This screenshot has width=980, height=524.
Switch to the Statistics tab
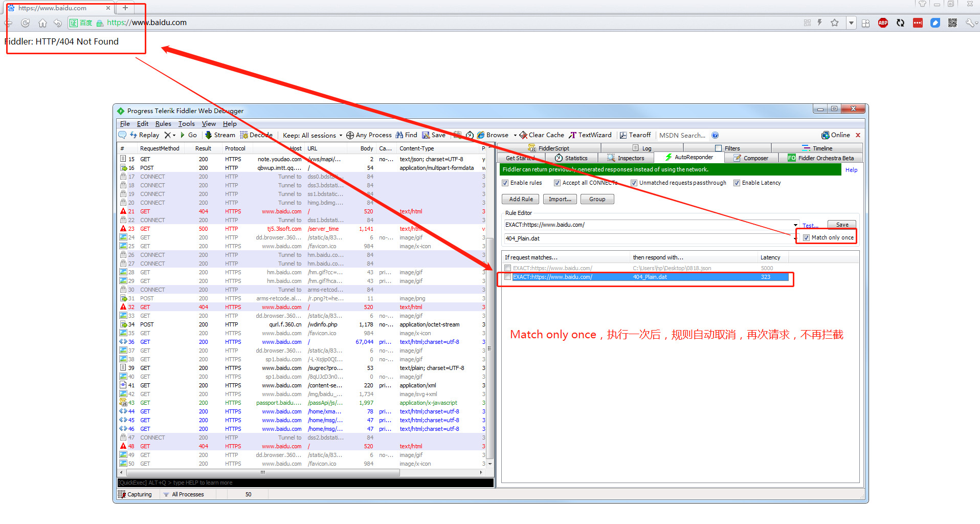[571, 158]
